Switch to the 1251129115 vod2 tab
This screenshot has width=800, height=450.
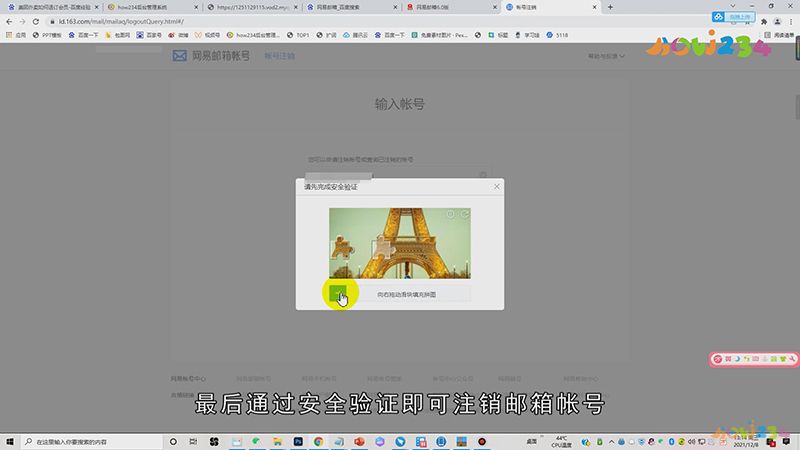pos(253,7)
